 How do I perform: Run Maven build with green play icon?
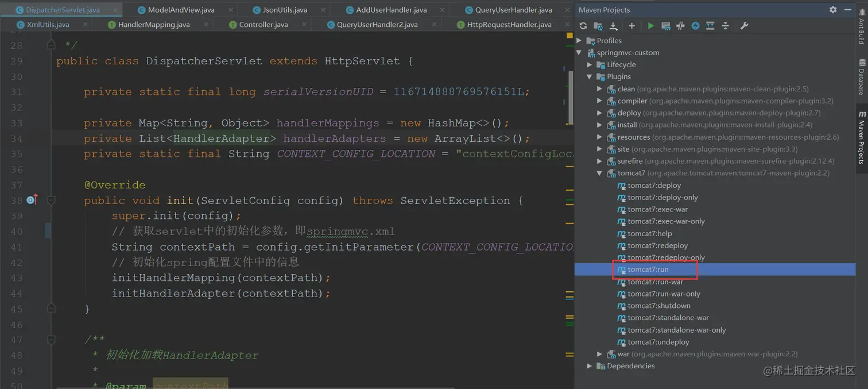pyautogui.click(x=650, y=26)
